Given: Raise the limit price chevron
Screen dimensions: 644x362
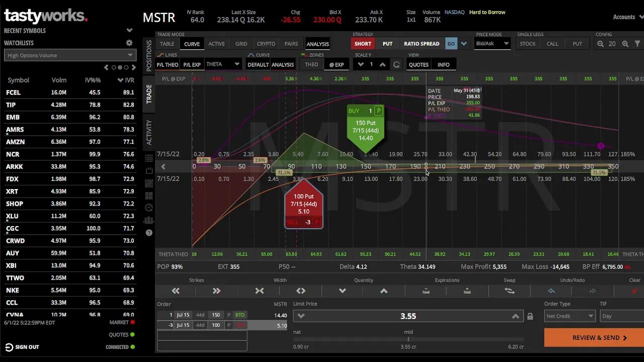Looking at the screenshot, I should (515, 316).
